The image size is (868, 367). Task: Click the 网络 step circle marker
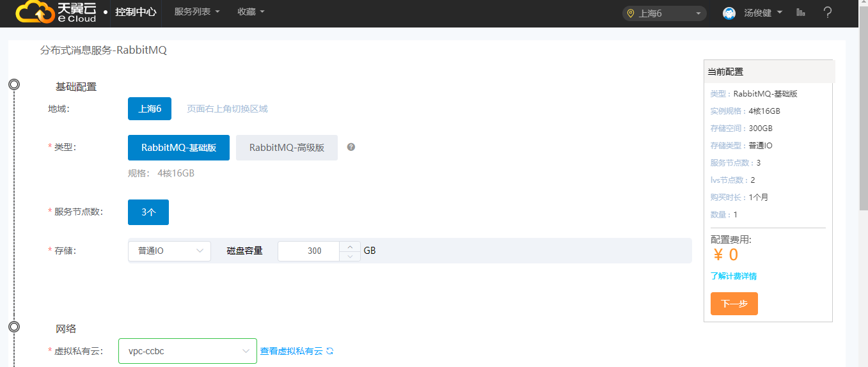tap(14, 327)
